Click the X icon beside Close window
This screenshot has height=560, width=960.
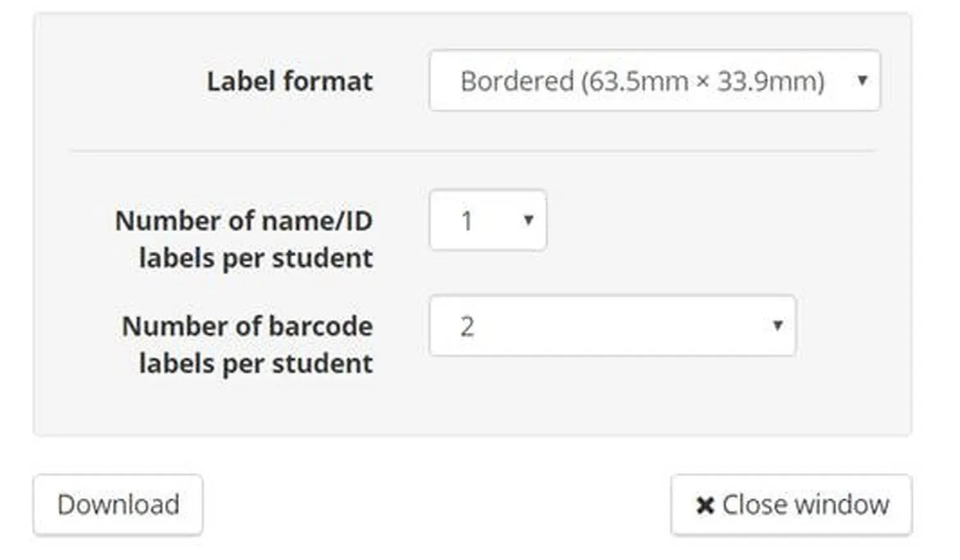pyautogui.click(x=704, y=504)
